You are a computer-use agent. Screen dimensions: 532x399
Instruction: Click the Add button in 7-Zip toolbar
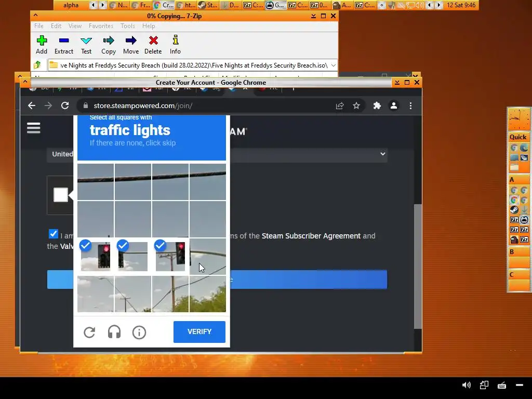pyautogui.click(x=42, y=45)
